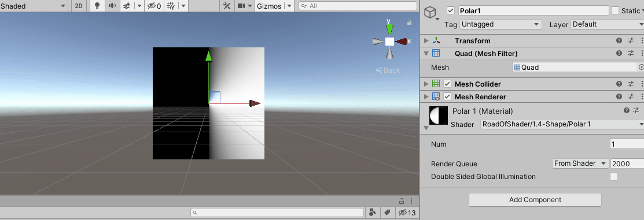
Task: Enable Double Sided Global Illumination checkbox
Action: point(613,177)
